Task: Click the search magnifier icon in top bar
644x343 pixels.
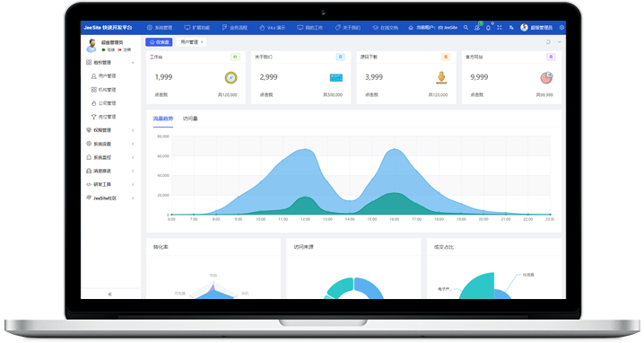Action: click(466, 28)
